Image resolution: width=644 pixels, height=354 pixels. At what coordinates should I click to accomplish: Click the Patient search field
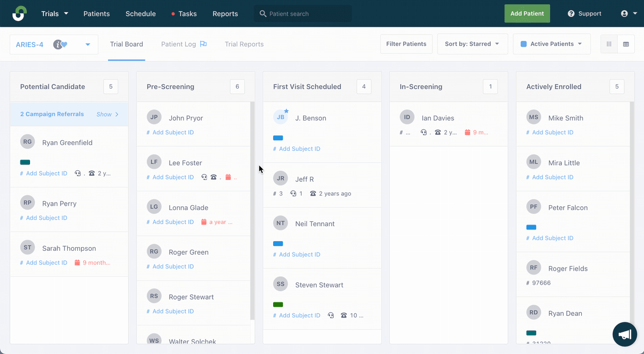click(303, 13)
